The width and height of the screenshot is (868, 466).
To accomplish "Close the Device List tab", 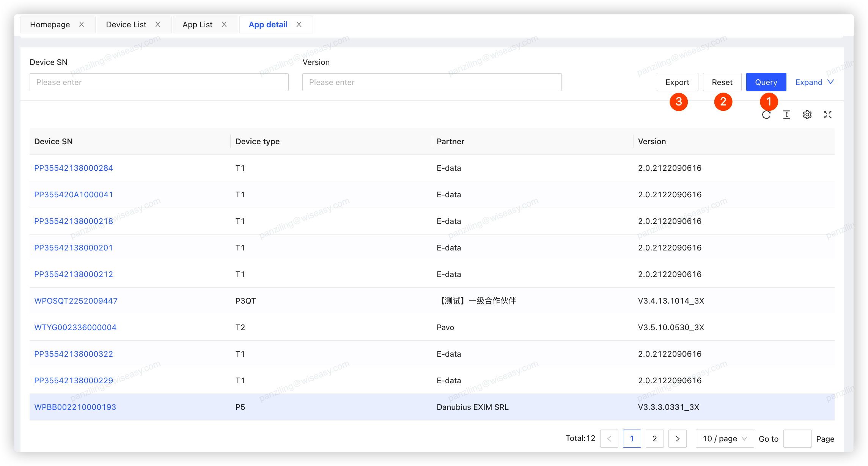I will tap(158, 24).
